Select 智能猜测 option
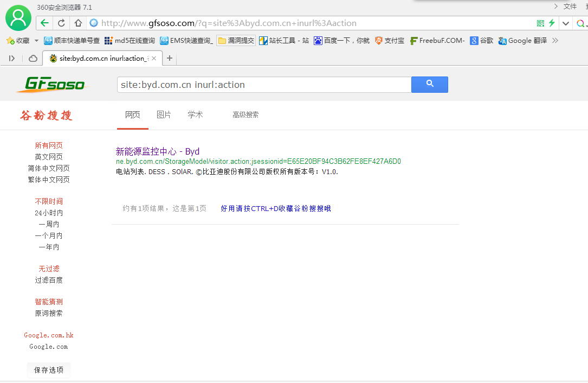 click(49, 302)
